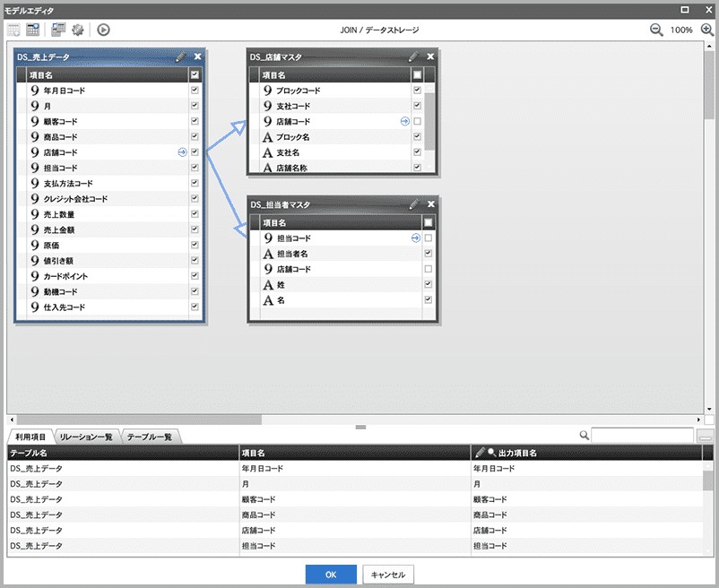This screenshot has height=588, width=719.
Task: Uncheck the 売上金額 checkbox in DS_売上データ
Action: (x=195, y=230)
